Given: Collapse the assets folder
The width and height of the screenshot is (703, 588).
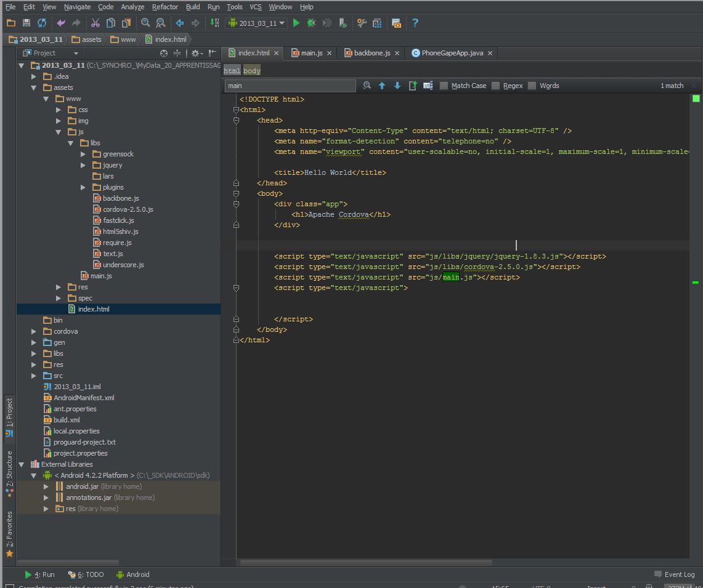Looking at the screenshot, I should pos(34,88).
